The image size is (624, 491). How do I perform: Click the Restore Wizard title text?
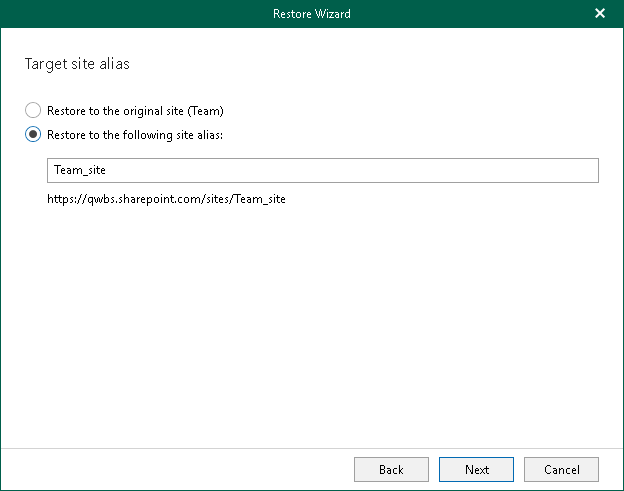[x=311, y=14]
